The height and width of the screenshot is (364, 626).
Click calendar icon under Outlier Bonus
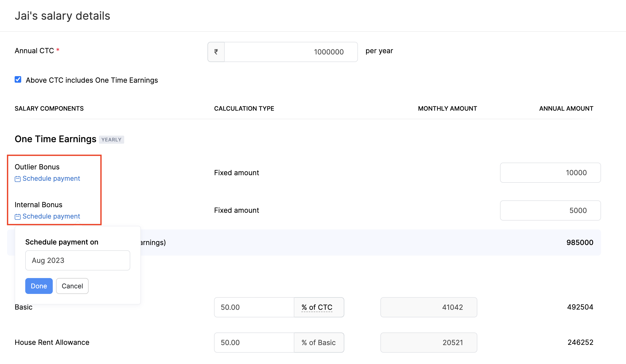coord(18,179)
